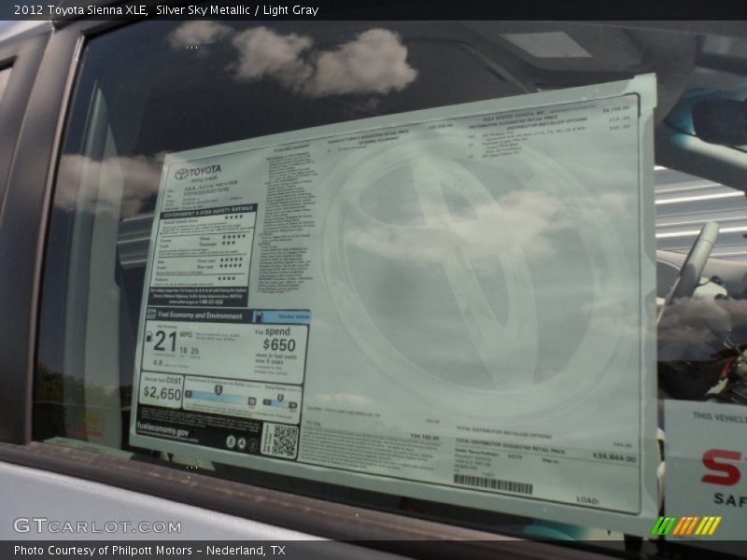Click the Fuel Economy and Environment header

[x=200, y=316]
